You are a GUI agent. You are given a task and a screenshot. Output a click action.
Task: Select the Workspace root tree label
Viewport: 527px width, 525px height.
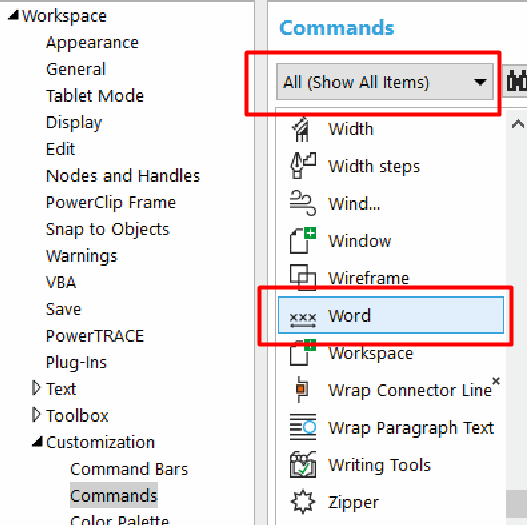[x=64, y=16]
